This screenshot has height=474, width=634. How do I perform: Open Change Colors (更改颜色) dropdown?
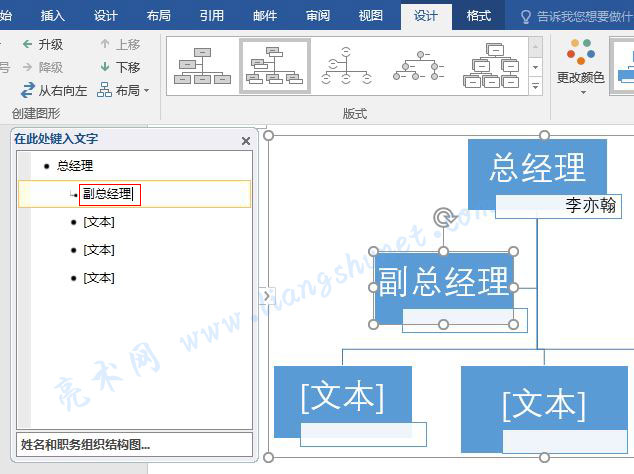pyautogui.click(x=581, y=67)
